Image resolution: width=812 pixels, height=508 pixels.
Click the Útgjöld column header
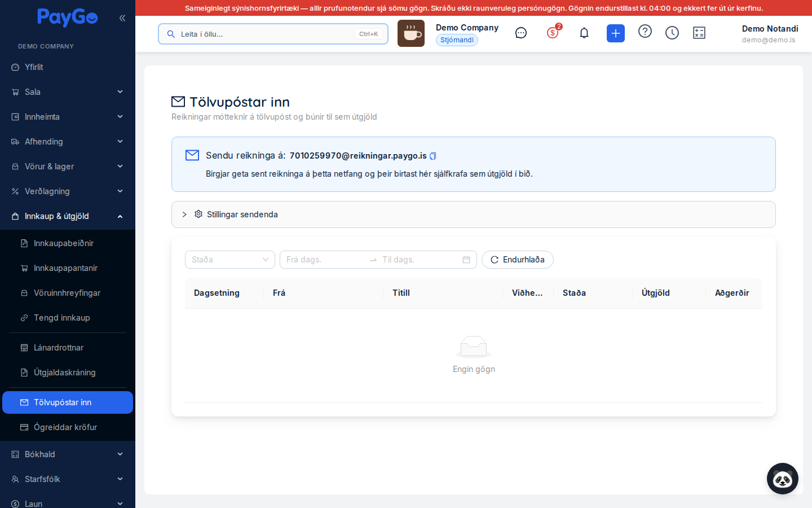[669, 293]
